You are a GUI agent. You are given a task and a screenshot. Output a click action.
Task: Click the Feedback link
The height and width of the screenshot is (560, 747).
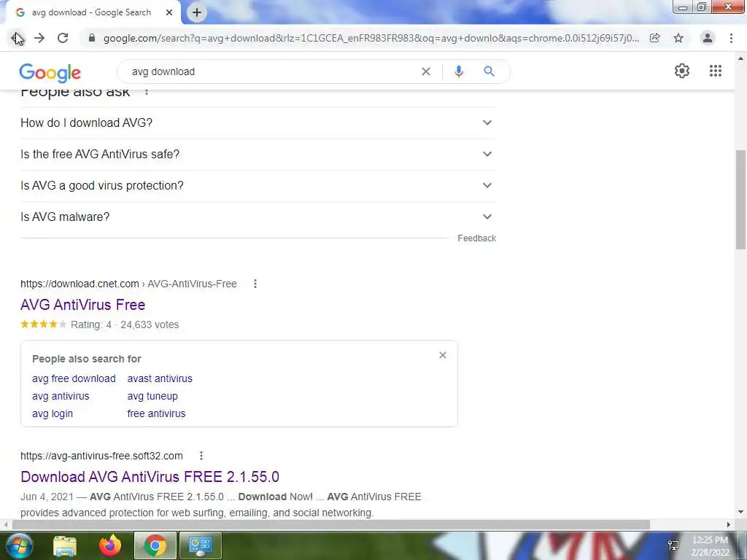477,238
